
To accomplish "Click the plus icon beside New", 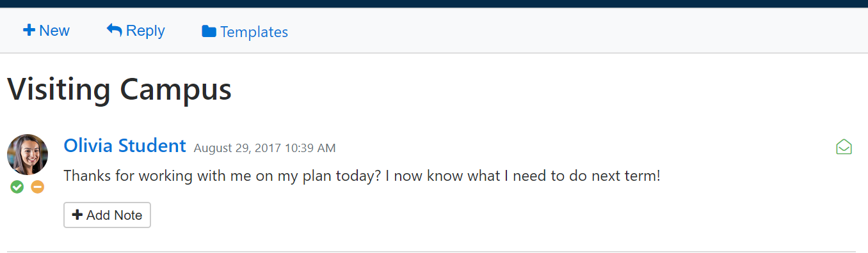I will (x=29, y=31).
